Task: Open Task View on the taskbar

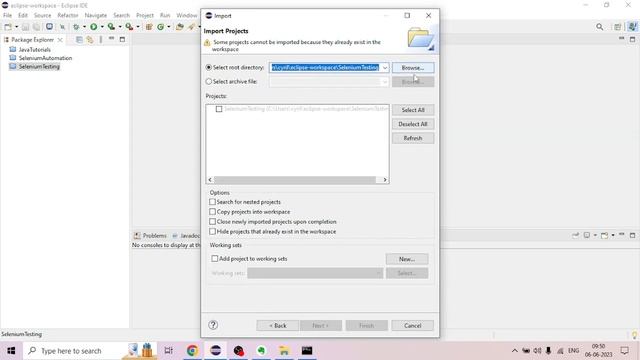Action: 168,351
